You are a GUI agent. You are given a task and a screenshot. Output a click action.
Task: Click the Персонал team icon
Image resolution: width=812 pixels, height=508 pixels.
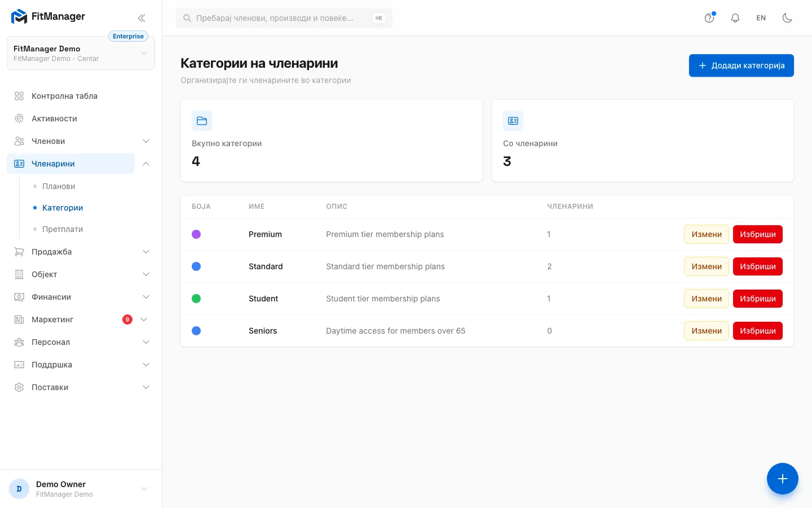tap(19, 342)
